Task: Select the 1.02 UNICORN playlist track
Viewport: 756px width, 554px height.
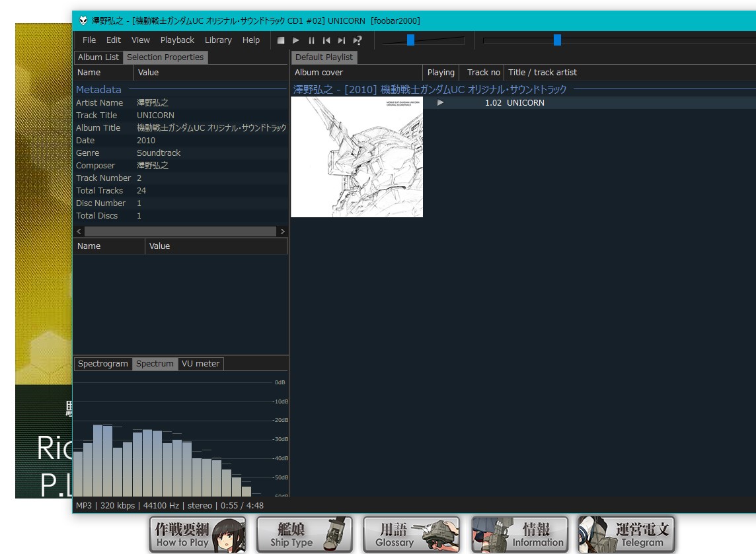Action: point(589,102)
